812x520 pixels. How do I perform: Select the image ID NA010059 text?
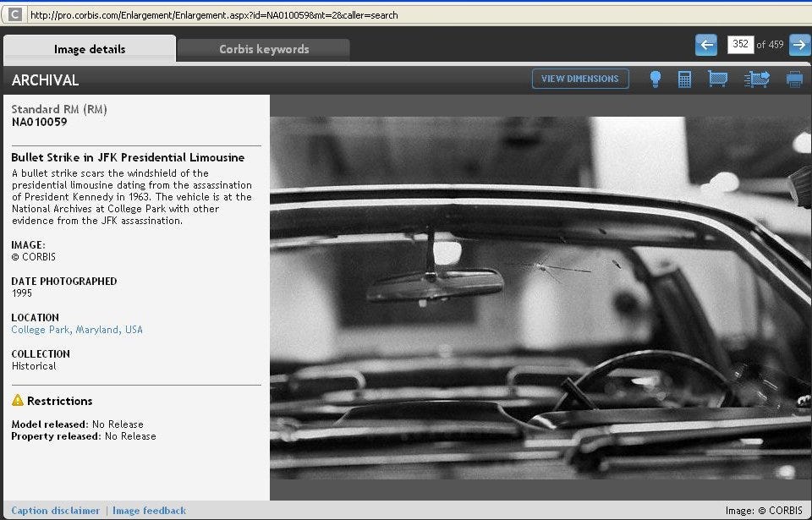(x=40, y=122)
